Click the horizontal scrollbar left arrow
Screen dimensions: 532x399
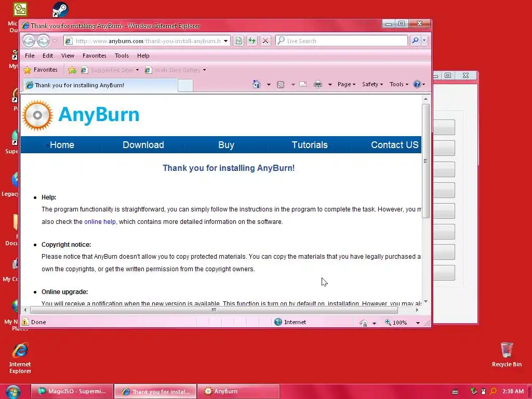tap(25, 310)
